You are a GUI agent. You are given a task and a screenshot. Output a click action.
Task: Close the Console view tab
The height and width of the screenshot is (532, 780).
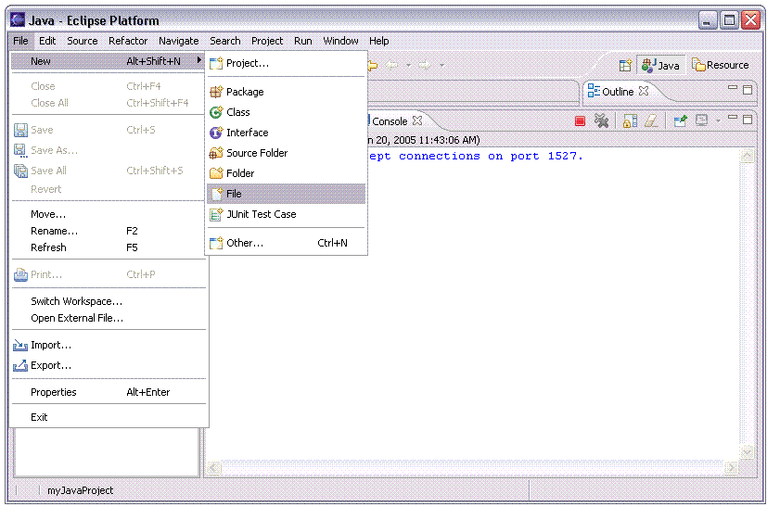tap(417, 120)
